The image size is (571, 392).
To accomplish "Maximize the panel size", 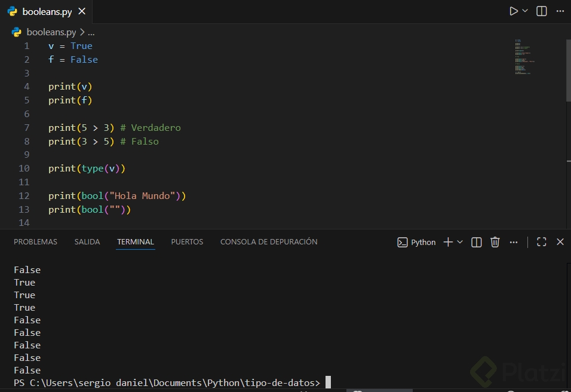I will [x=542, y=242].
